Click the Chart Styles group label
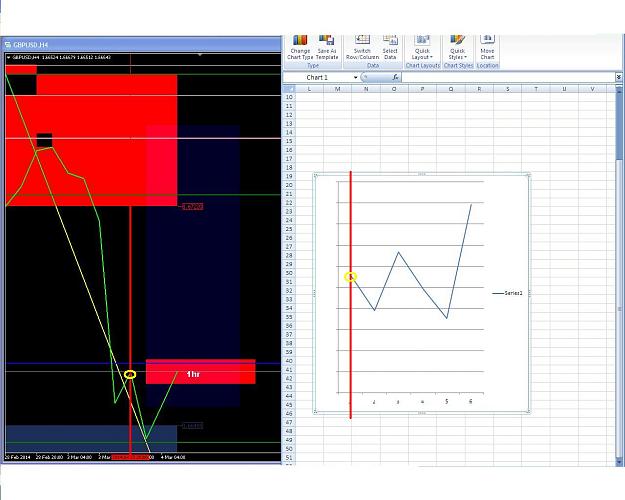 click(x=458, y=65)
